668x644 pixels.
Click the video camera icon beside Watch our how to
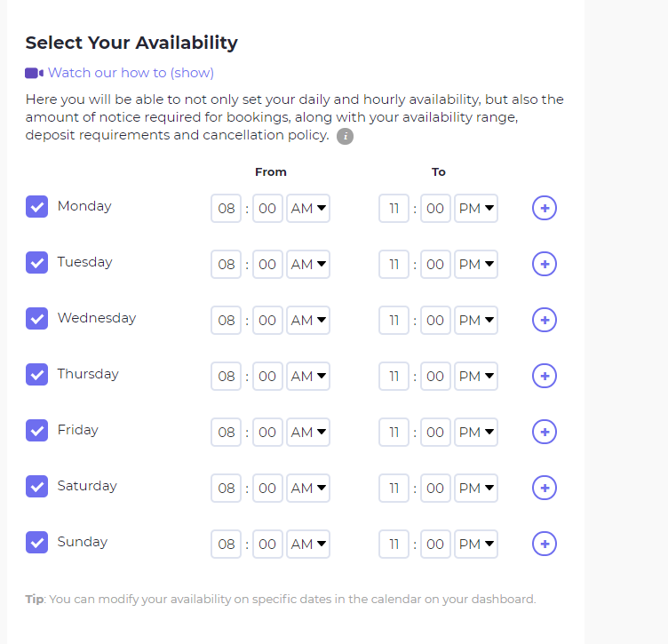[x=34, y=73]
